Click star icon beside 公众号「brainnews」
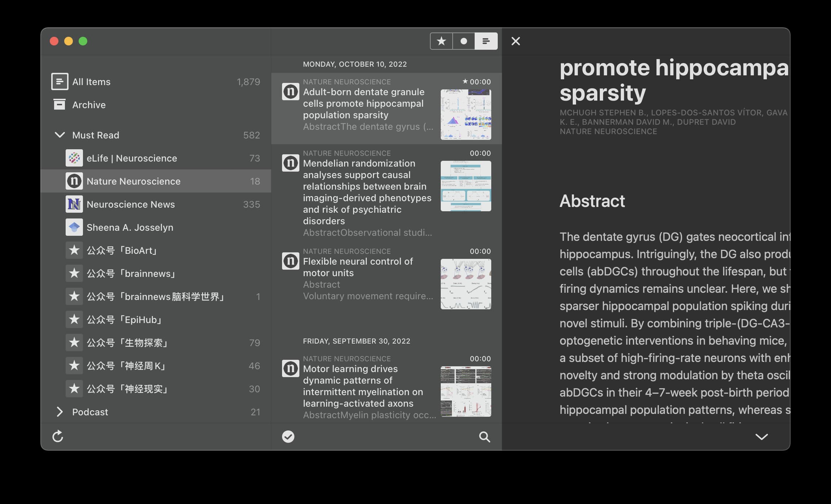 click(74, 273)
